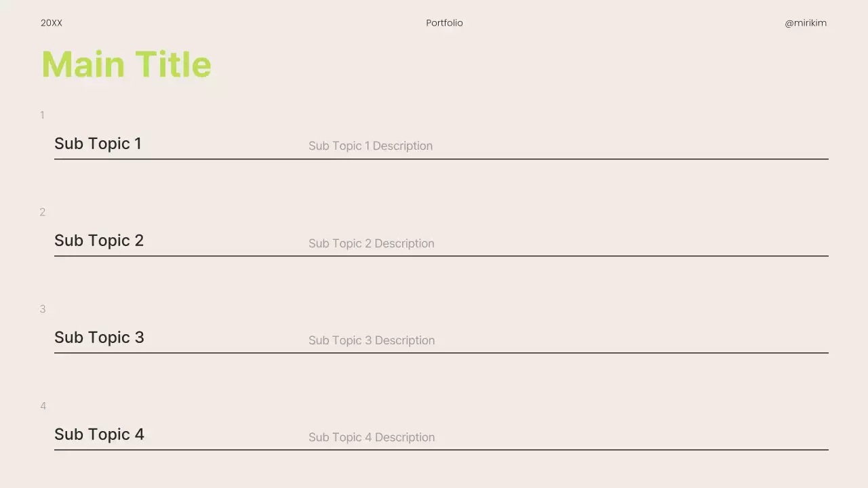The image size is (868, 488).
Task: Select the divider line under Sub Topic 4
Action: (x=441, y=449)
